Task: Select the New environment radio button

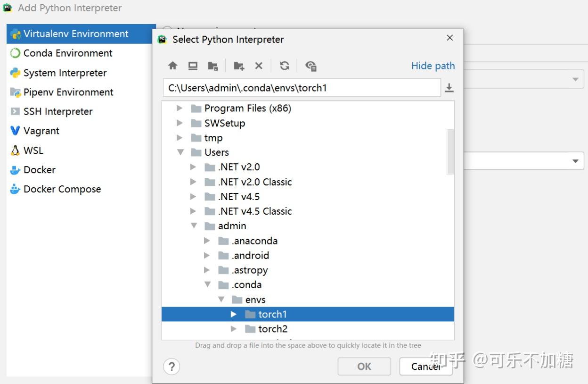Action: (x=167, y=28)
